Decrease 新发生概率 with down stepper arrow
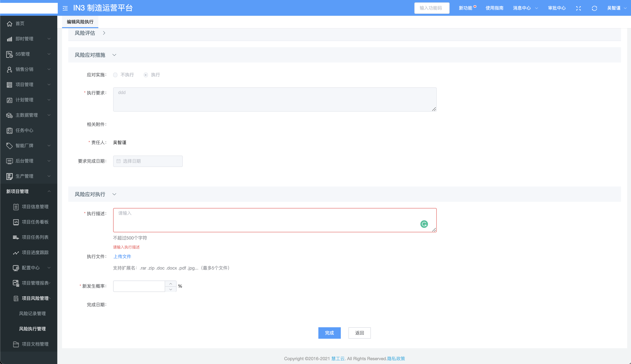 click(x=171, y=289)
